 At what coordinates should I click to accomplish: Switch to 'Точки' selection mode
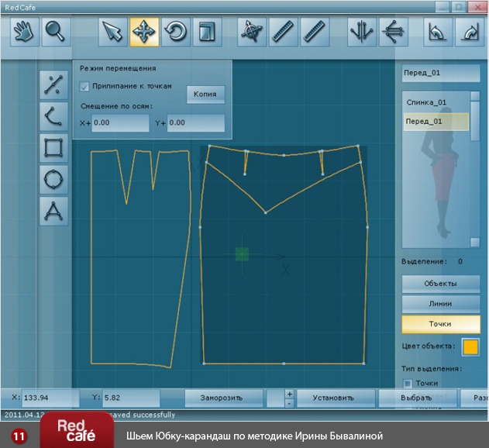(441, 324)
